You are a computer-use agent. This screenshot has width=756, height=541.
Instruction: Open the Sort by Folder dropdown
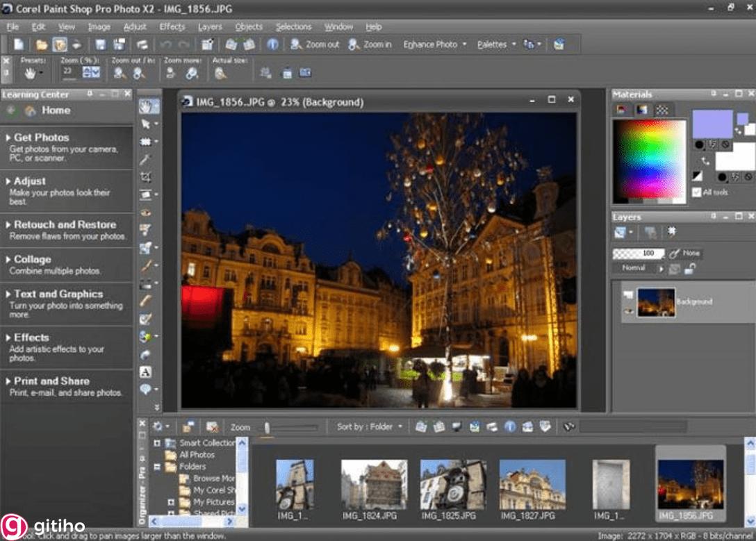point(370,427)
